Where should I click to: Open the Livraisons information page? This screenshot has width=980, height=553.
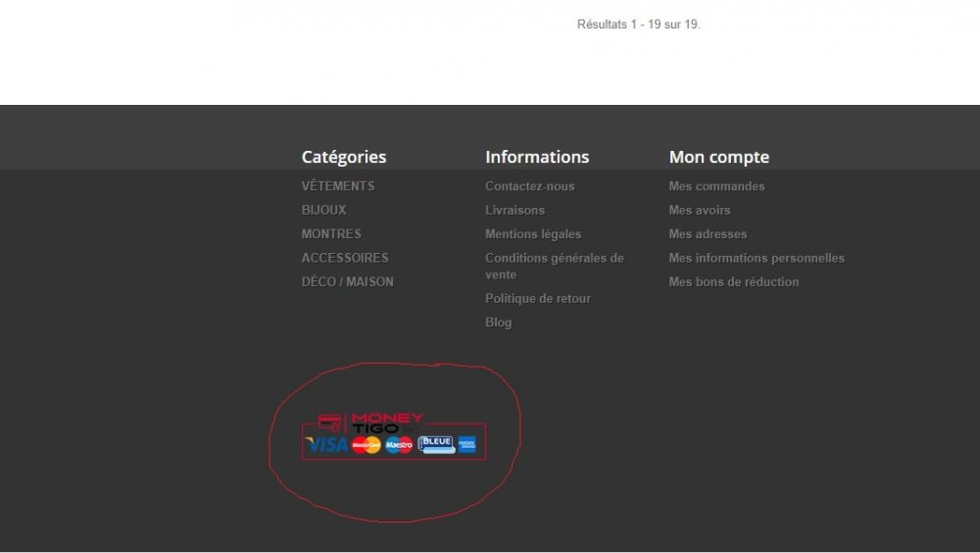[x=515, y=210]
